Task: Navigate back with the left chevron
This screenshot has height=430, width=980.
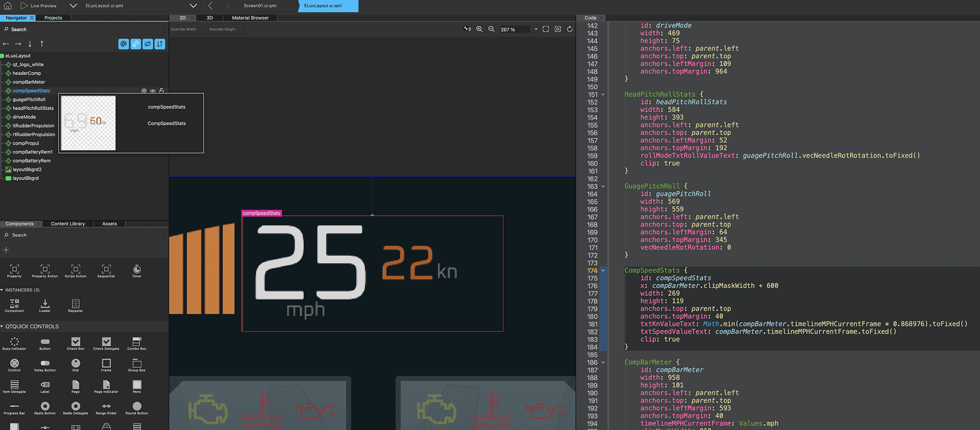Action: [x=210, y=6]
